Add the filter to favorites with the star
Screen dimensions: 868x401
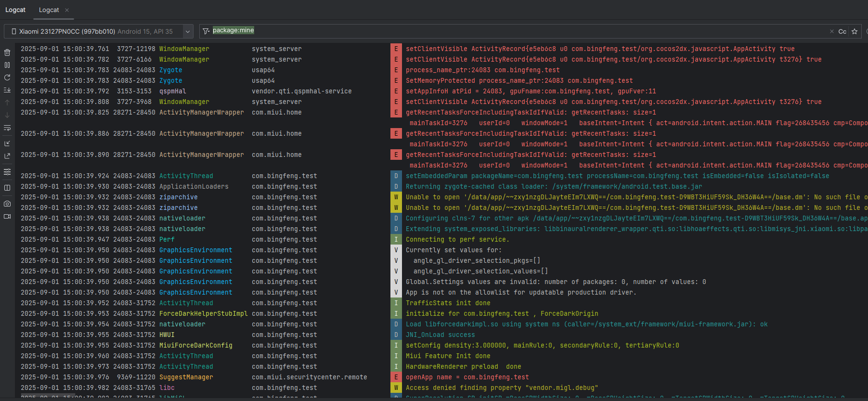point(855,31)
